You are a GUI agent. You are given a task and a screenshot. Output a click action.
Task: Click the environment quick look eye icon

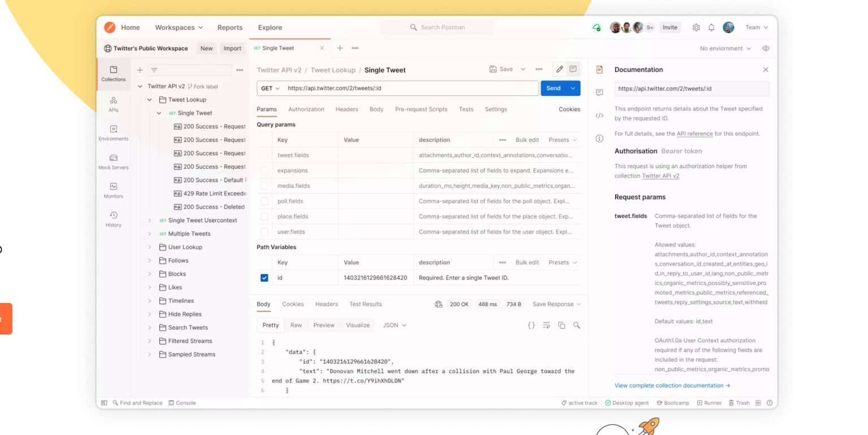click(x=766, y=49)
